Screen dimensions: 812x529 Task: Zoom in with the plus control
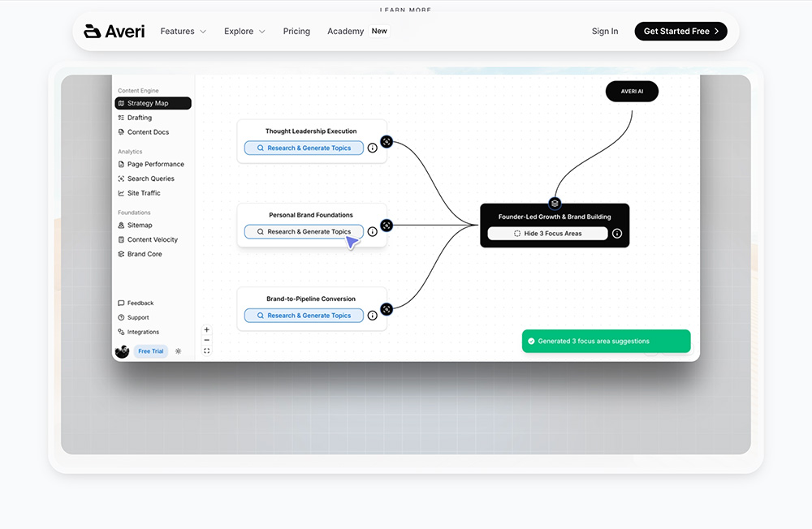(x=206, y=329)
